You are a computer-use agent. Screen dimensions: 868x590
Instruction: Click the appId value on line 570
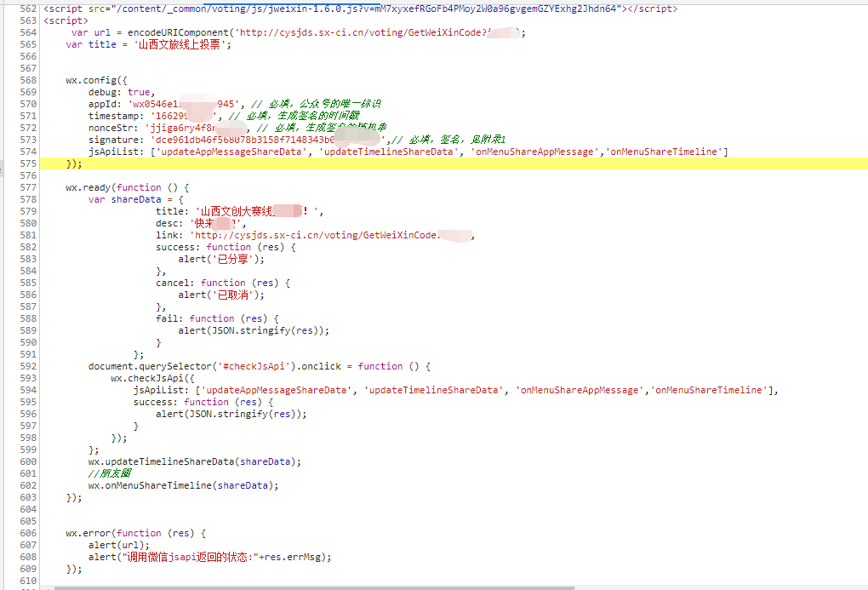(186, 104)
